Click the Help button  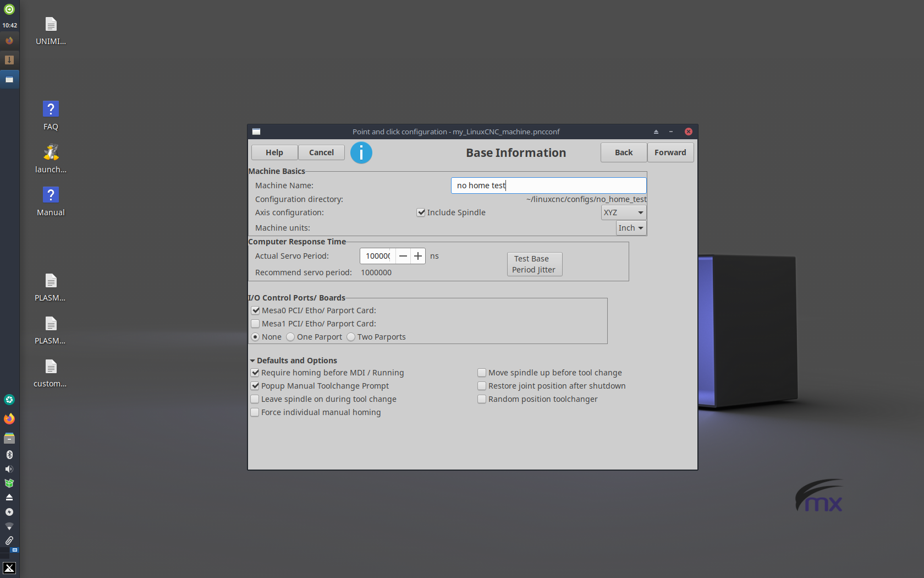tap(274, 152)
